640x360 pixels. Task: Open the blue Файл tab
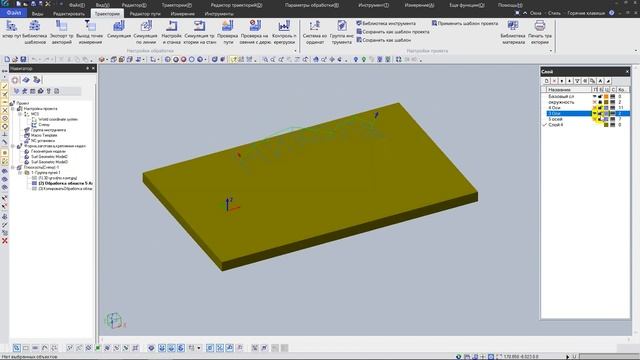(13, 13)
